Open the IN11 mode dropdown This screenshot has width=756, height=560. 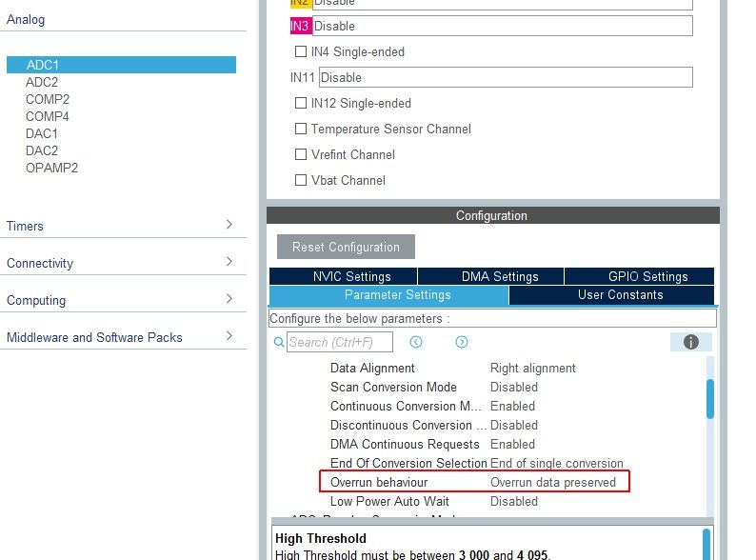[x=506, y=77]
